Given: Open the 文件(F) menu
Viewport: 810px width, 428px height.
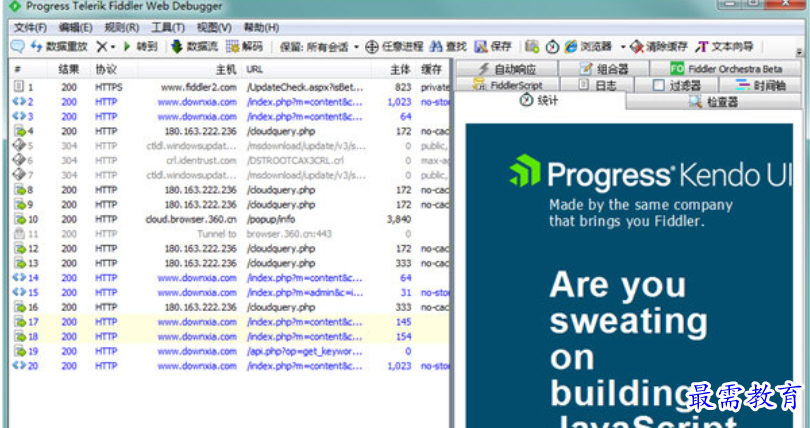Looking at the screenshot, I should (x=30, y=27).
